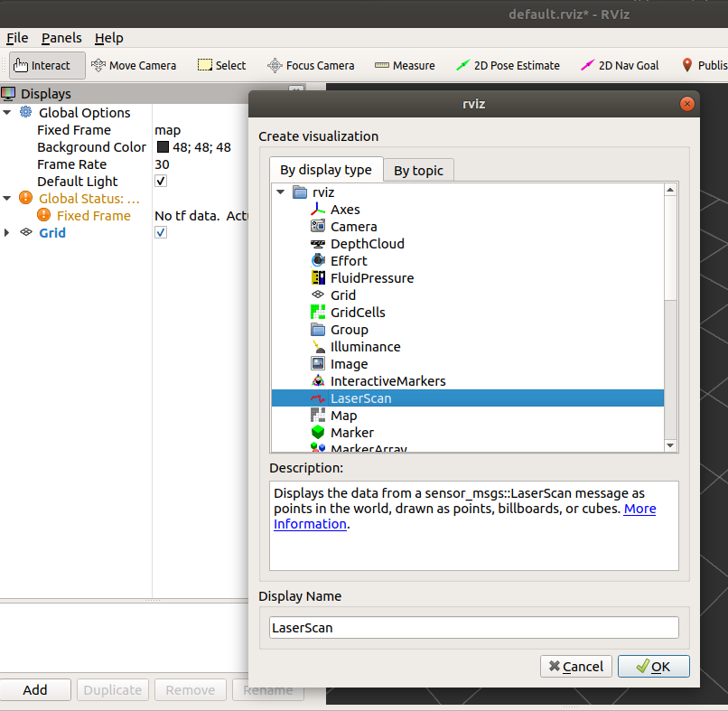Switch to By display type tab
Screen dimensions: 728x711
click(326, 170)
